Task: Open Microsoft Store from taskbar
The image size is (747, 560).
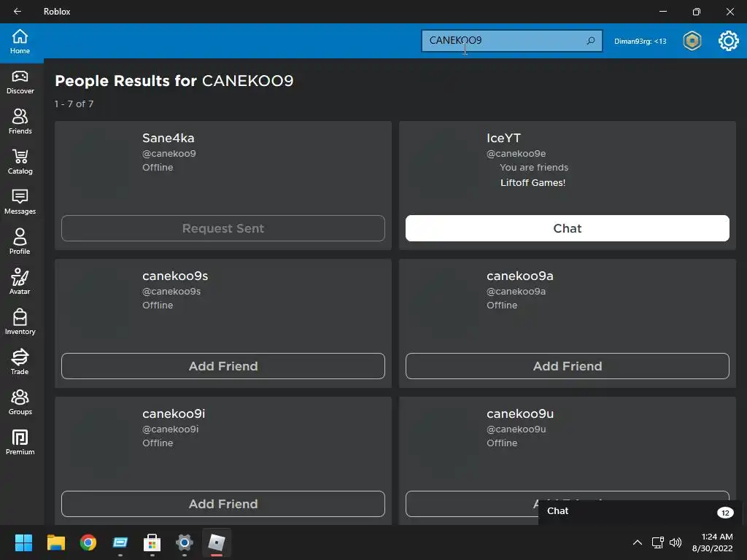Action: [x=152, y=542]
